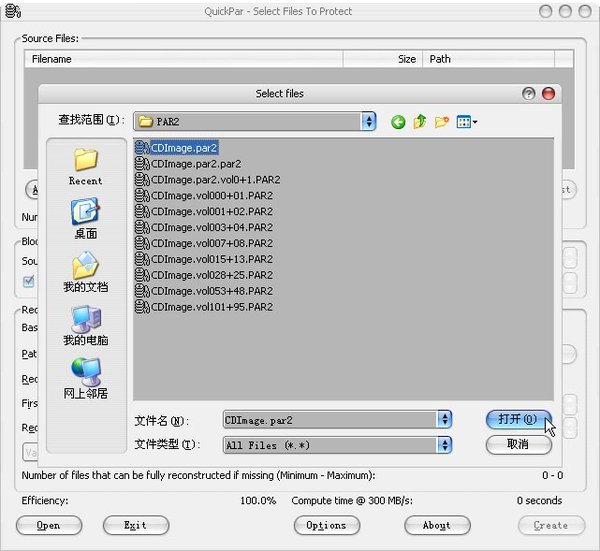Select file CDImage.vol003+04.PAR2
The height and width of the screenshot is (551, 600).
204,227
